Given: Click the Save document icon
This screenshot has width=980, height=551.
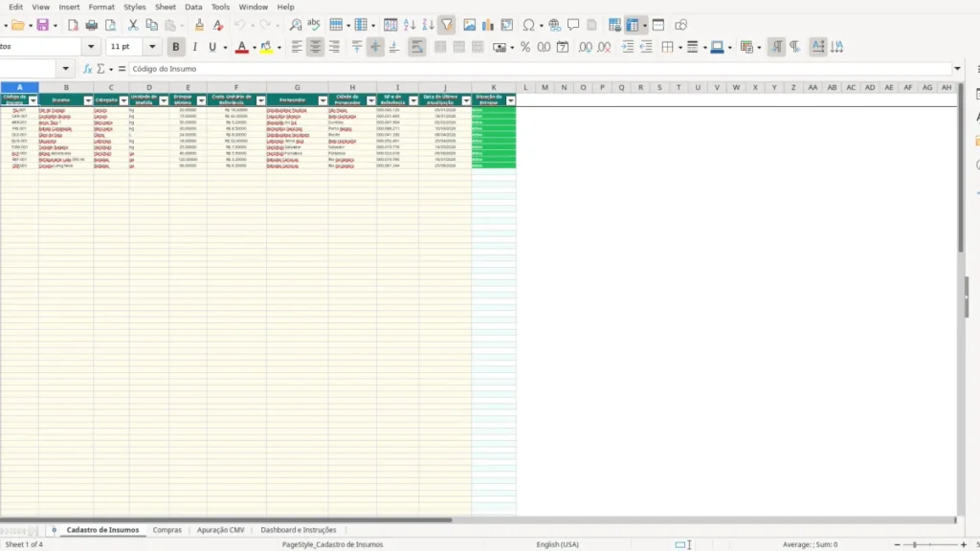Looking at the screenshot, I should pos(42,25).
